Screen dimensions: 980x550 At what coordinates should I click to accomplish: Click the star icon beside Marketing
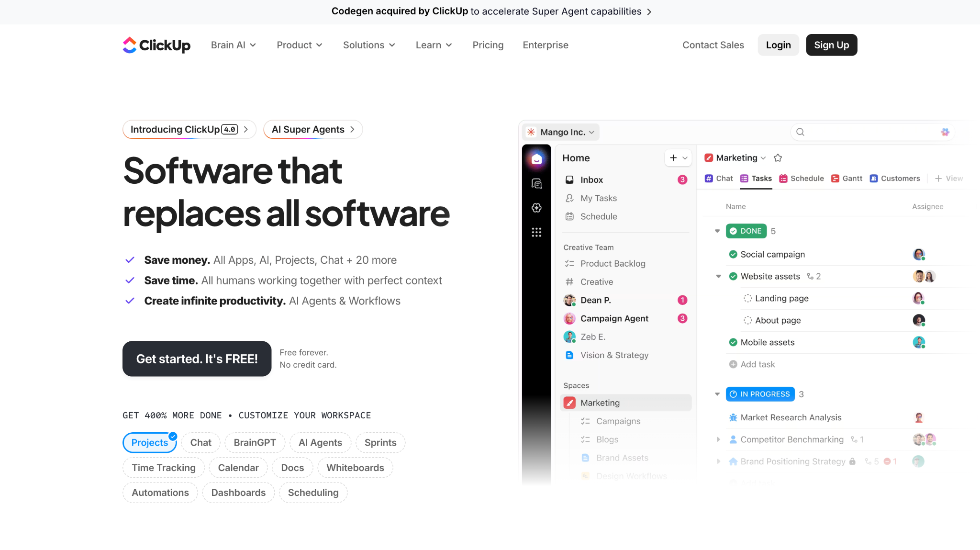pos(778,158)
